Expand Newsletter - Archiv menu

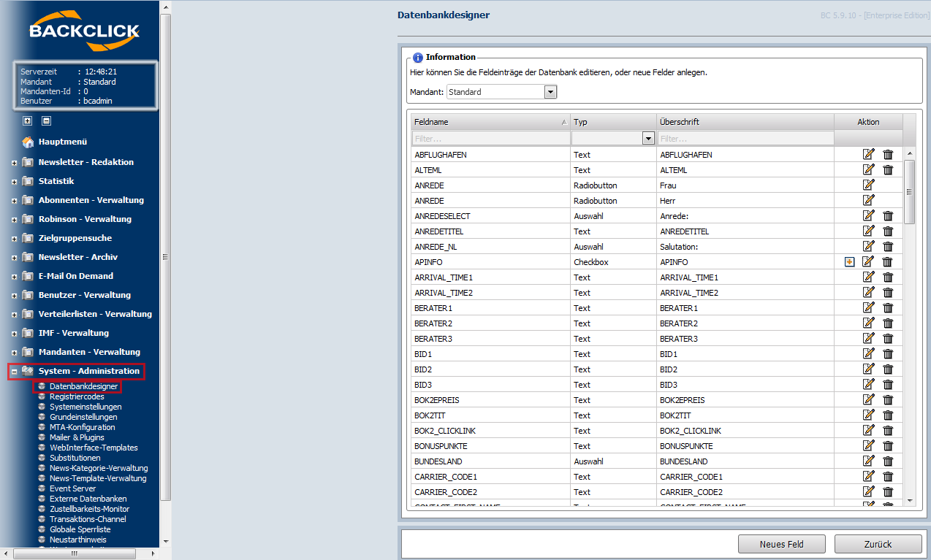14,257
